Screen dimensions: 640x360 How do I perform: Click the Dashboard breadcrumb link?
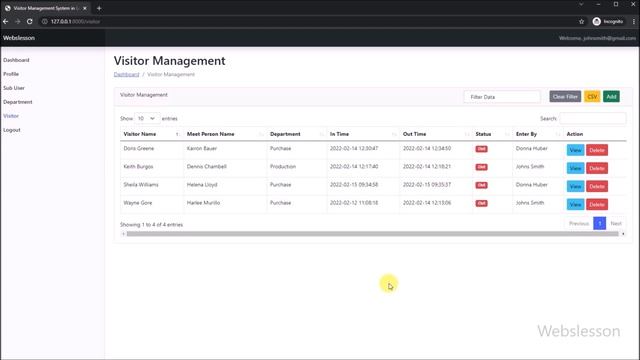coord(127,74)
